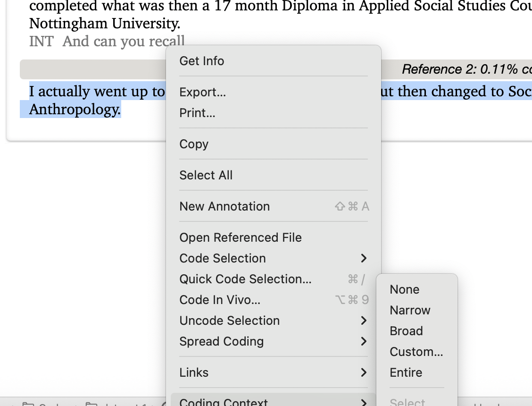The height and width of the screenshot is (406, 532).
Task: Pick Broad coding context
Action: 406,331
